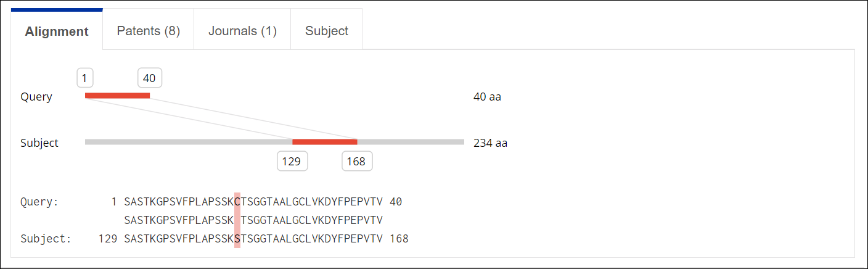Select the Subject tab
Image resolution: width=868 pixels, height=269 pixels.
pyautogui.click(x=326, y=31)
